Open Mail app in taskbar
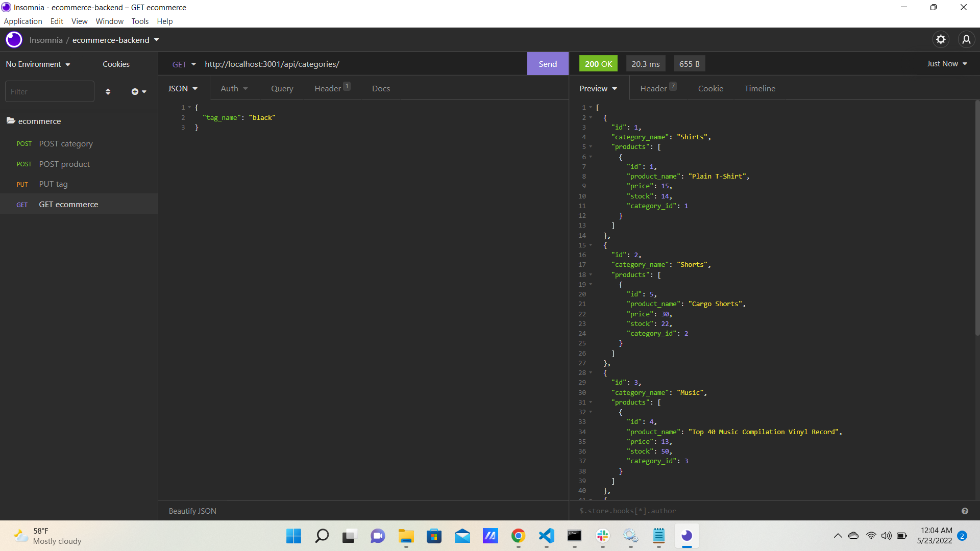This screenshot has height=551, width=980. point(462,536)
